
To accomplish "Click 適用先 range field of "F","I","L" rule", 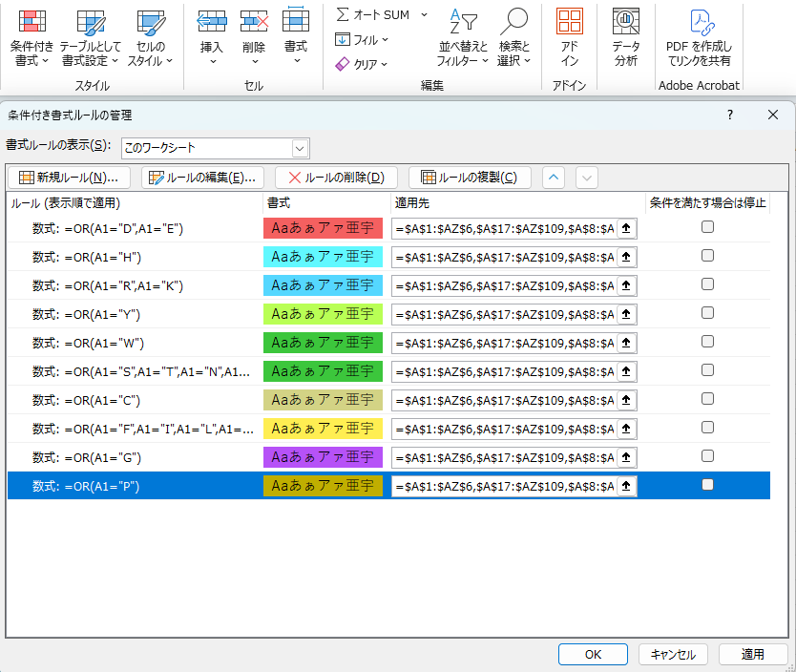I will pos(504,430).
